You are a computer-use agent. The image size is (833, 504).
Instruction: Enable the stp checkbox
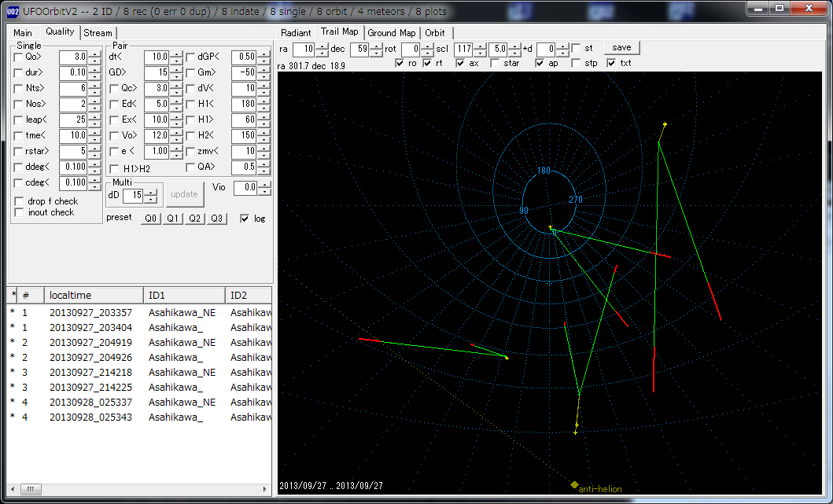click(576, 63)
